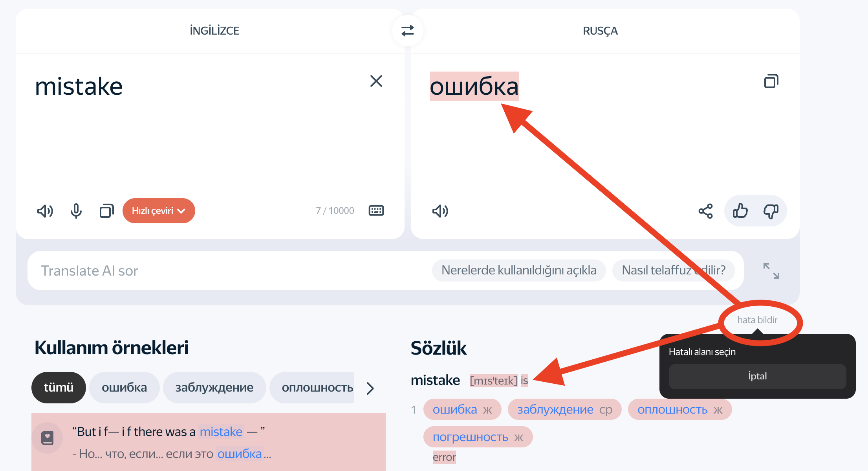This screenshot has width=868, height=471.
Task: Dislike the translation with thumbs down
Action: click(771, 211)
